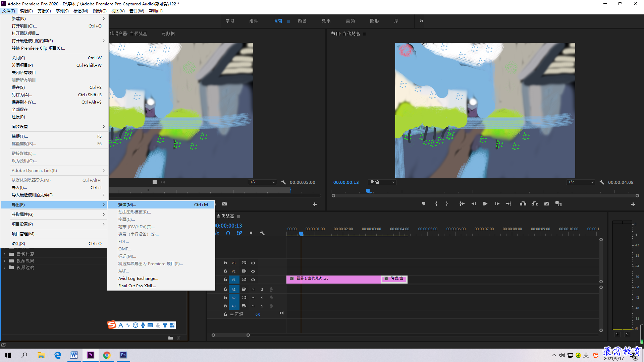Step forward one frame in Program monitor

pos(497,204)
